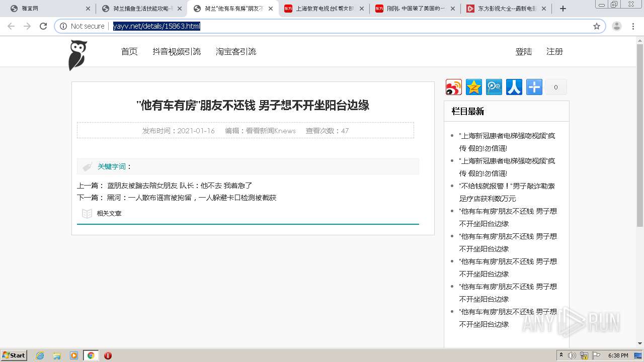The width and height of the screenshot is (644, 362).
Task: Go to 首页 in the site navigation
Action: [129, 51]
